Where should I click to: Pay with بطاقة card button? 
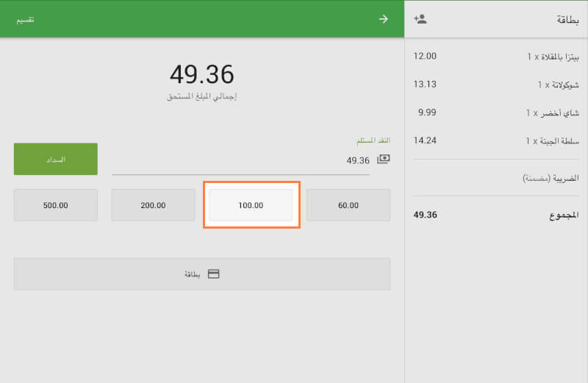[202, 274]
